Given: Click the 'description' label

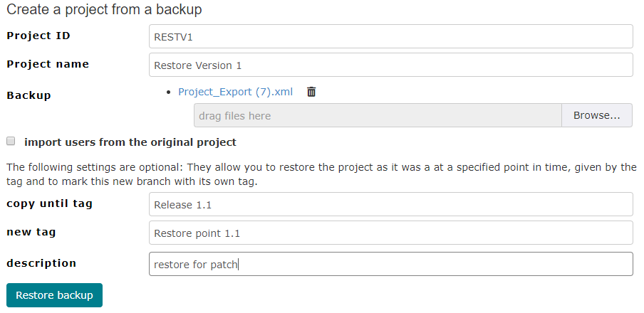Looking at the screenshot, I should (x=41, y=263).
